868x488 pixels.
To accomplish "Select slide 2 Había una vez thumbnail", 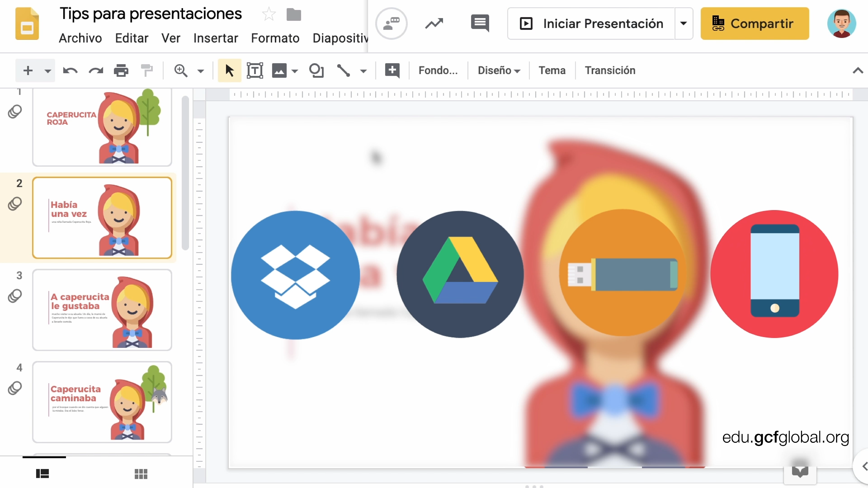I will click(102, 218).
